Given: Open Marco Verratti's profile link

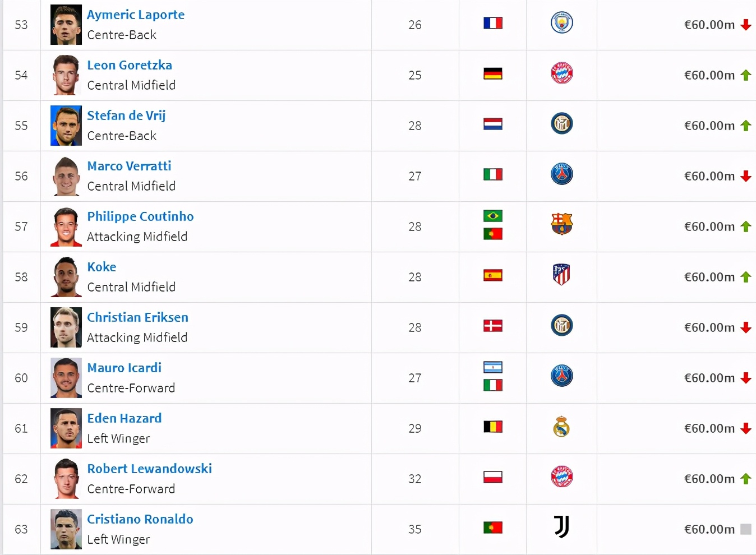Looking at the screenshot, I should (129, 166).
